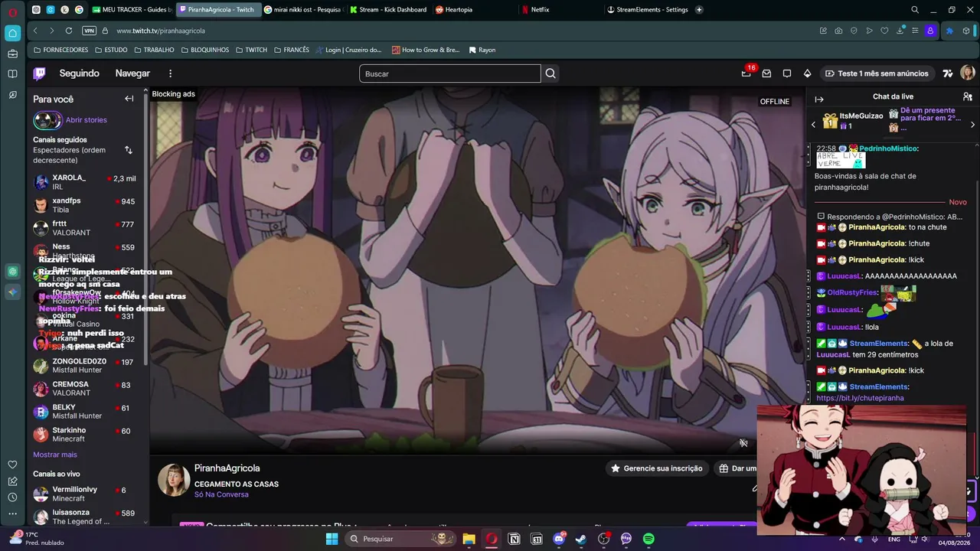Click the search magnifier button in Twitch

click(x=550, y=73)
